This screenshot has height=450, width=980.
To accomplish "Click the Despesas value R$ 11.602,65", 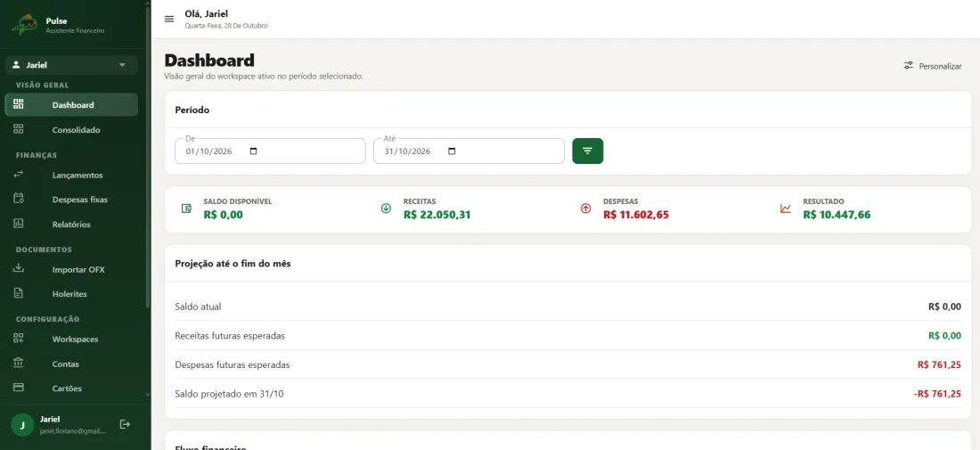I will point(636,215).
